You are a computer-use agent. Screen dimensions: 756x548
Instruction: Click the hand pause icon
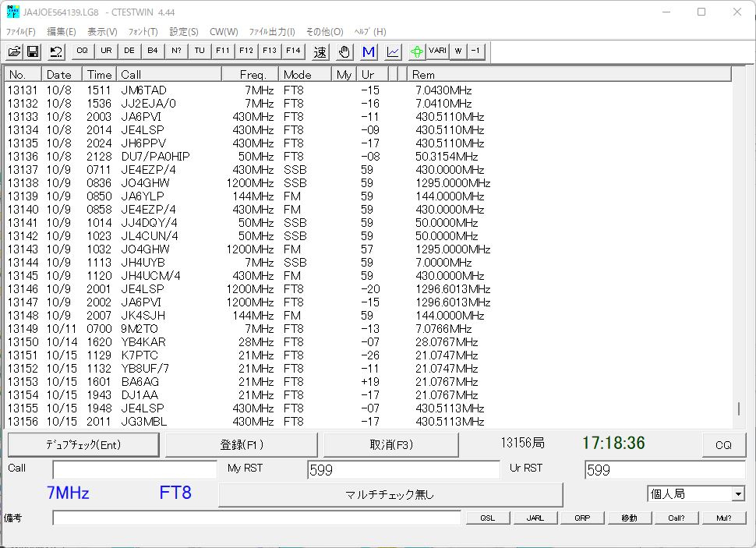click(x=343, y=51)
